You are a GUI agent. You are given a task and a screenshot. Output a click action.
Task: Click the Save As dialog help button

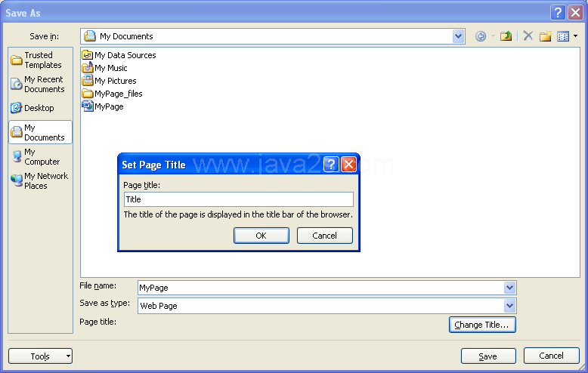(x=558, y=13)
